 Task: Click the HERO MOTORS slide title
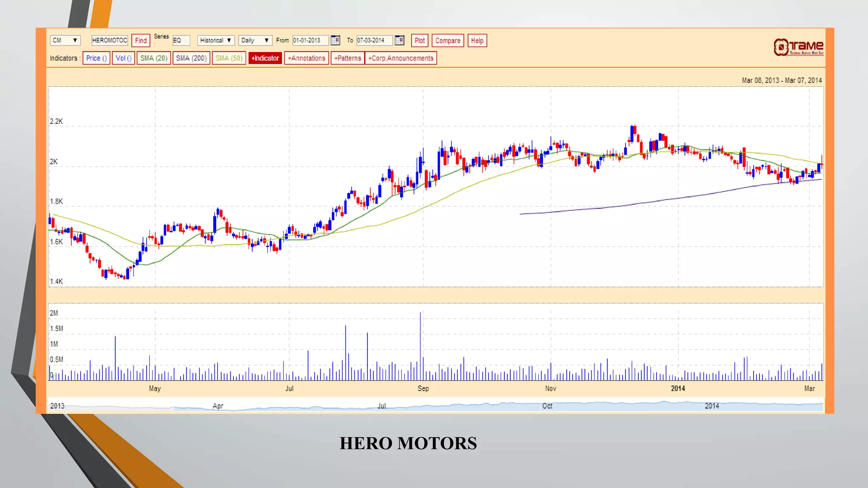coord(408,443)
